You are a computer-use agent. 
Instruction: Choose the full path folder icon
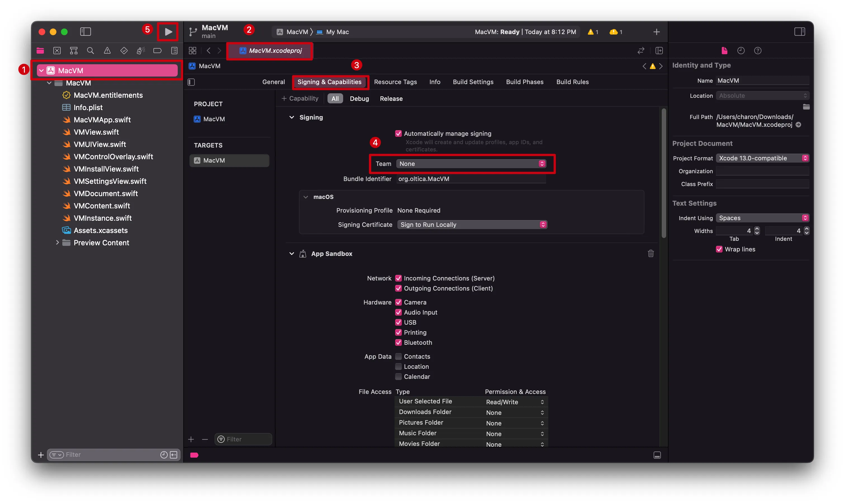[806, 107]
